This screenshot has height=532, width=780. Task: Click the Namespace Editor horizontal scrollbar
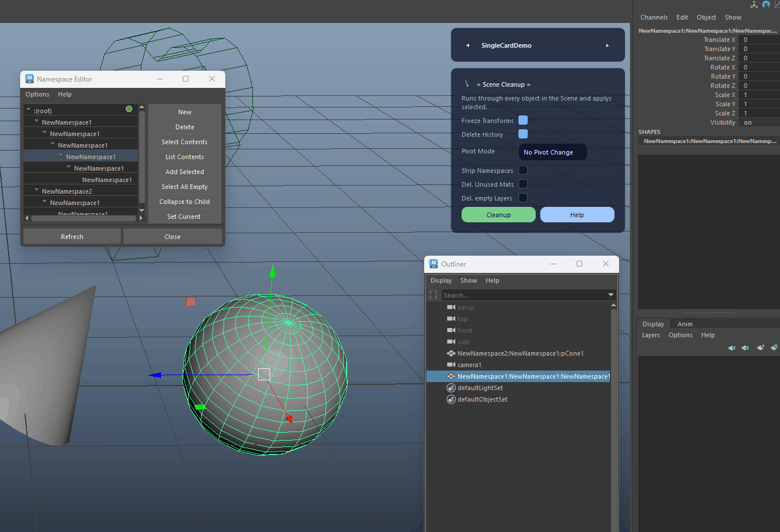[83, 218]
